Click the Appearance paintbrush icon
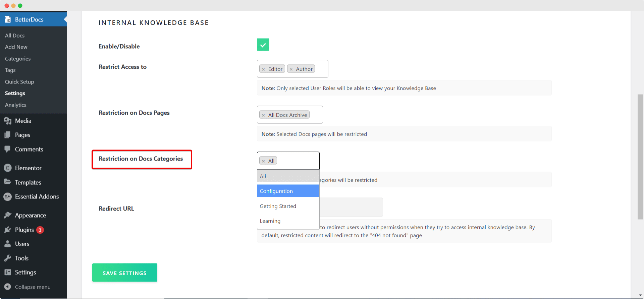644x299 pixels. 7,215
